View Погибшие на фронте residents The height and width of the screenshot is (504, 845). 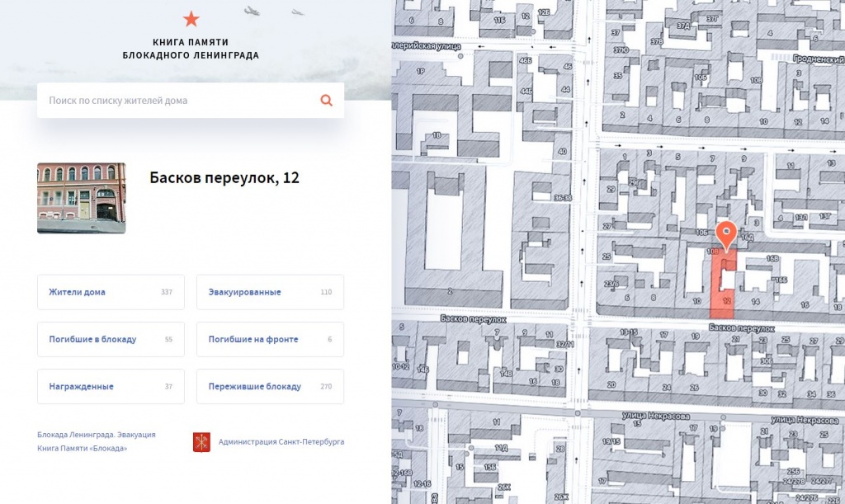point(270,339)
